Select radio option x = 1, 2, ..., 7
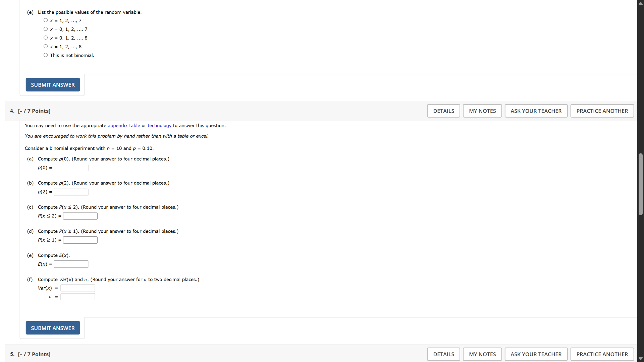This screenshot has width=644, height=362. click(x=46, y=20)
